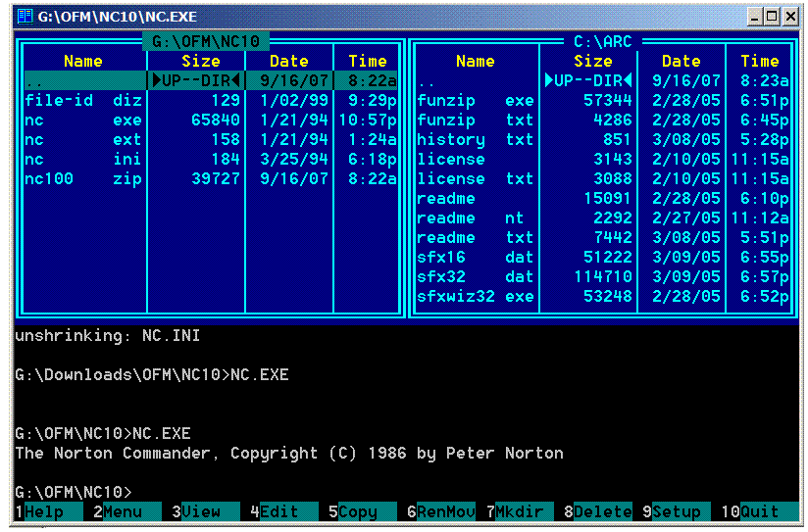
Task: Click the Name column header in left panel
Action: pyautogui.click(x=83, y=61)
